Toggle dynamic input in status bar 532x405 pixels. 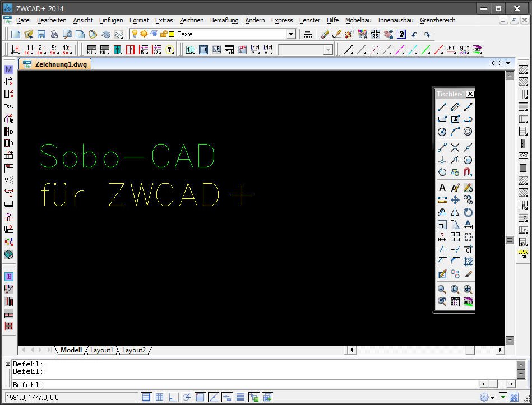point(226,397)
